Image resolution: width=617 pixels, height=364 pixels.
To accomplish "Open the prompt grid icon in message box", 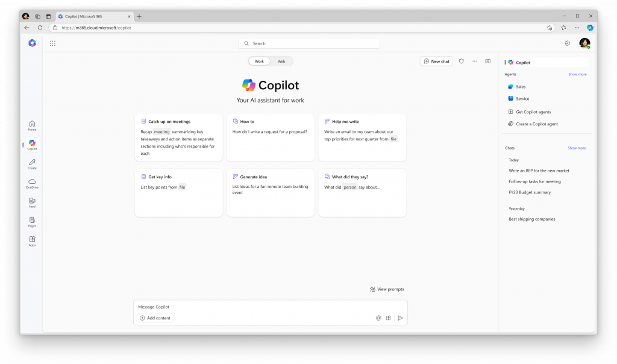I will click(x=389, y=318).
